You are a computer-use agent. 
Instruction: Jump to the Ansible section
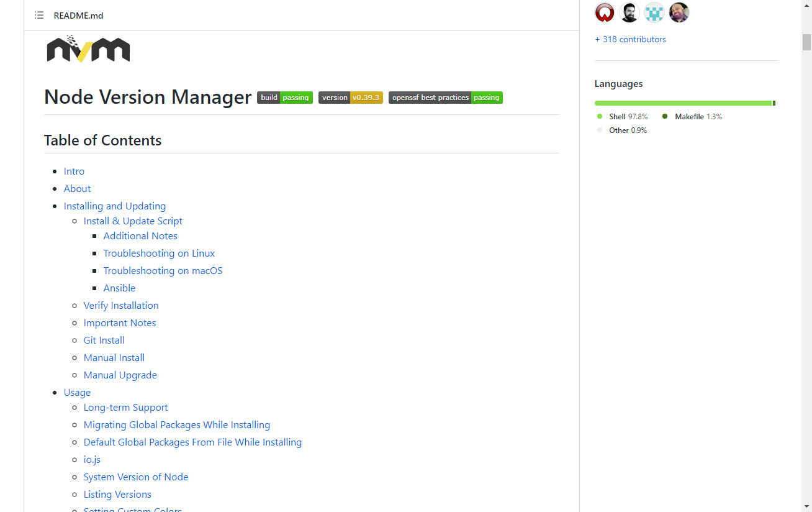[x=119, y=288]
